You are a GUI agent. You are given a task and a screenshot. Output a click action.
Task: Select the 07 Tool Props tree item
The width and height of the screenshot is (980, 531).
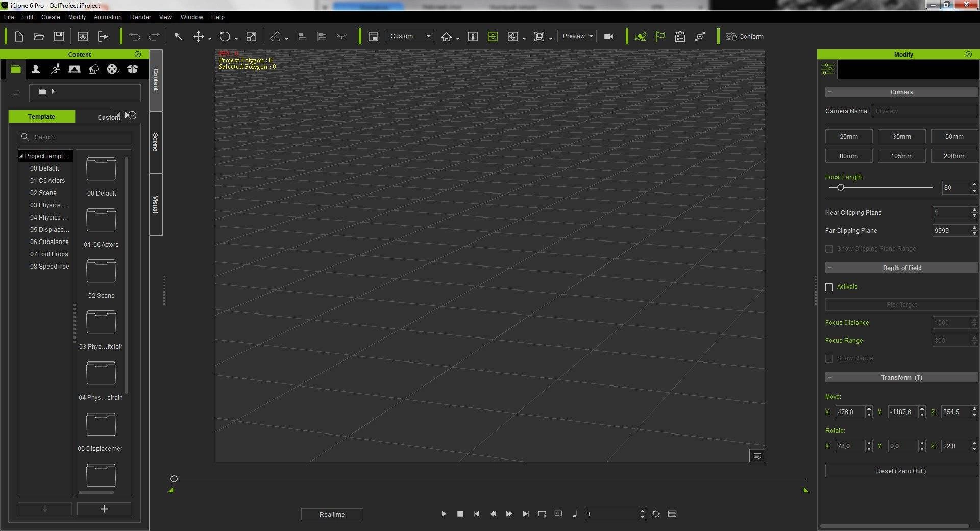click(x=49, y=254)
